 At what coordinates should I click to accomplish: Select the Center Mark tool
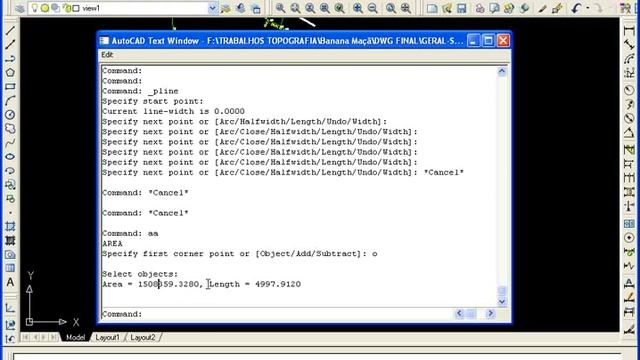click(629, 238)
